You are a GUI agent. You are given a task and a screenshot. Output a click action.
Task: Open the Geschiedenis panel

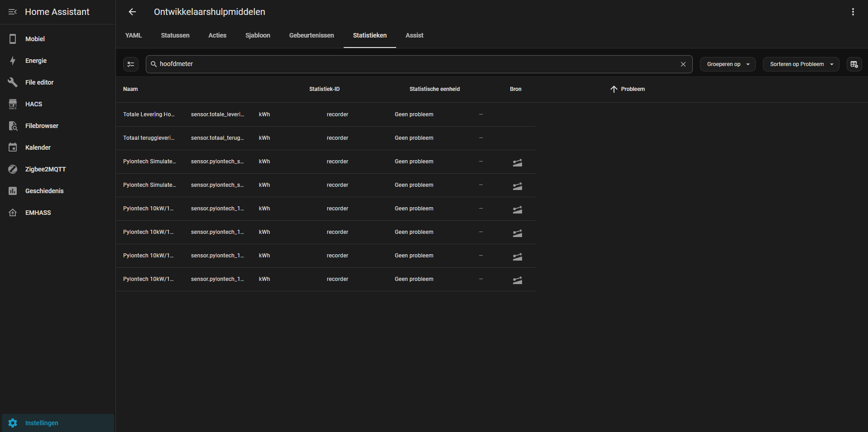[58, 191]
